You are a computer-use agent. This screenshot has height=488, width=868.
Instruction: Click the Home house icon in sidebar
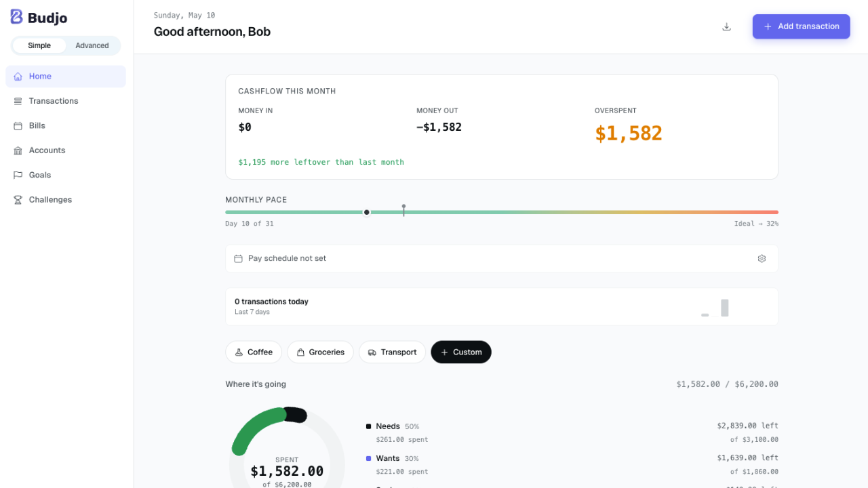pyautogui.click(x=18, y=77)
